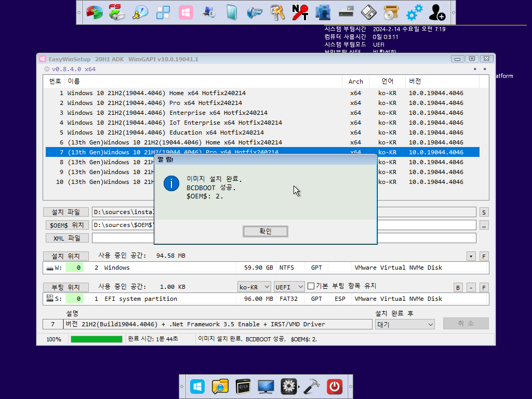532x399 pixels.
Task: Open the floppy disk icon
Action: (x=368, y=12)
